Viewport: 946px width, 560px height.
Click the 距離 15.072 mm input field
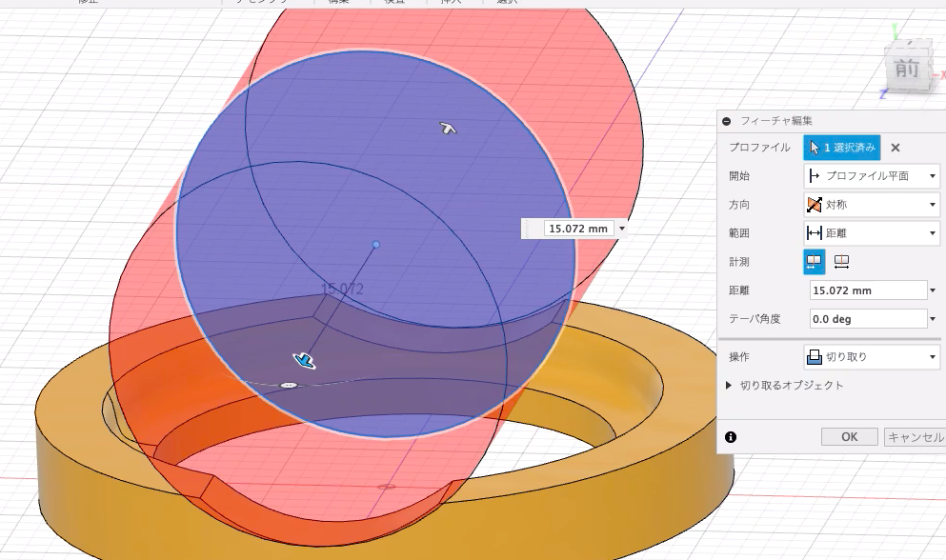(x=868, y=290)
